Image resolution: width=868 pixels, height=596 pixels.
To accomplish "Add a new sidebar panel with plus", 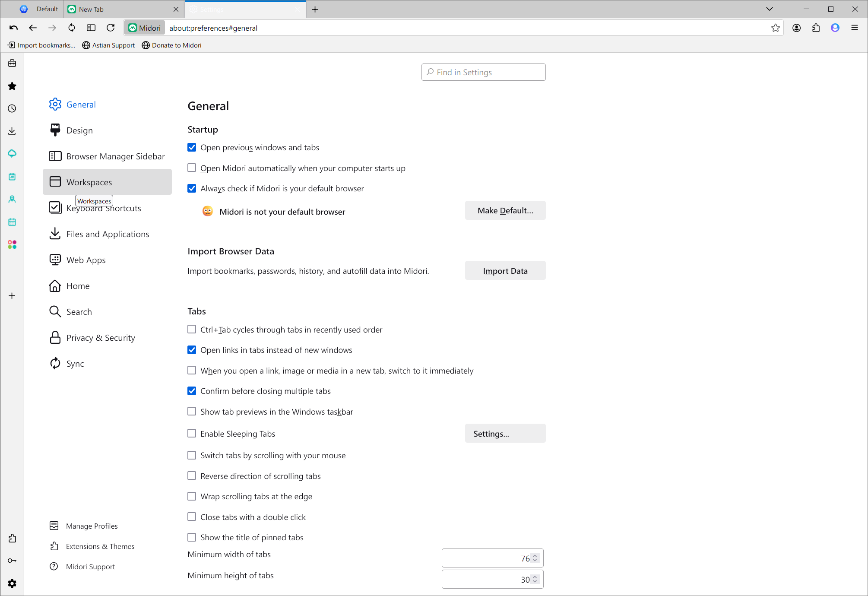I will (12, 296).
